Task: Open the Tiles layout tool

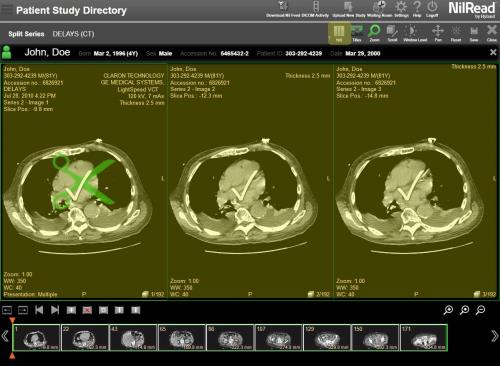Action: (357, 34)
